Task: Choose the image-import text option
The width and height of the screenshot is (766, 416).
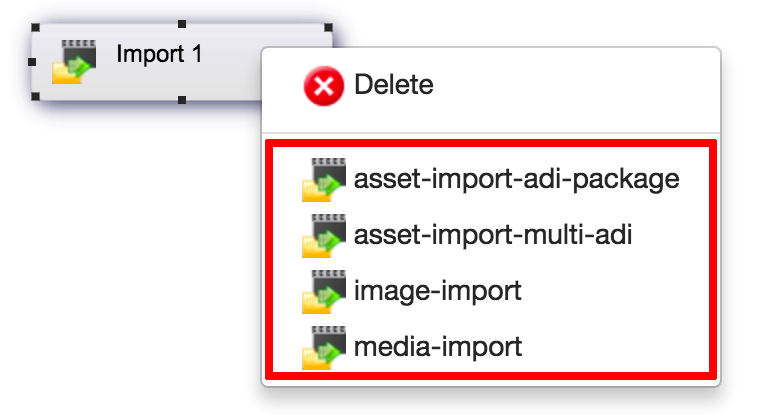Action: click(x=438, y=291)
